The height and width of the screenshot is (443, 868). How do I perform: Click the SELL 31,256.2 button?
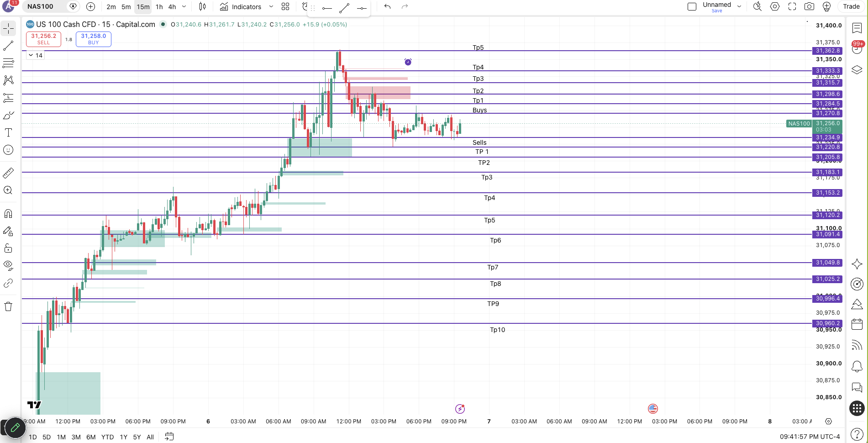(43, 39)
